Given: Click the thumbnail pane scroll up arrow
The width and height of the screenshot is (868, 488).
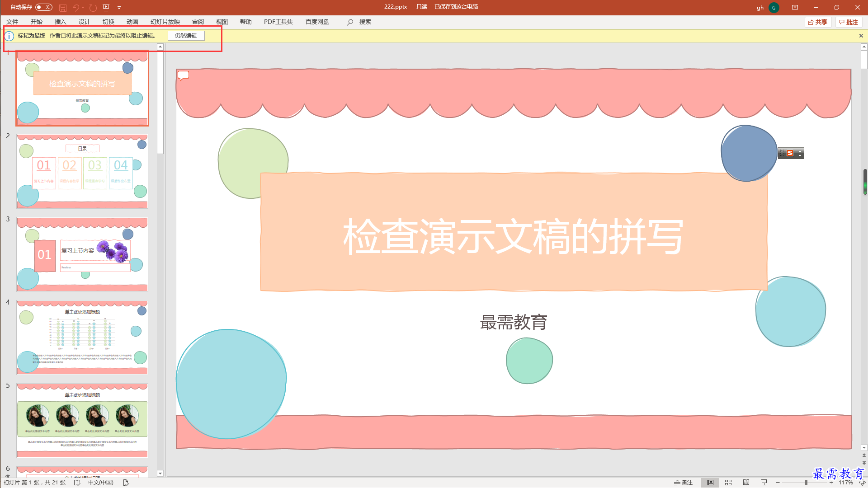Looking at the screenshot, I should point(160,47).
